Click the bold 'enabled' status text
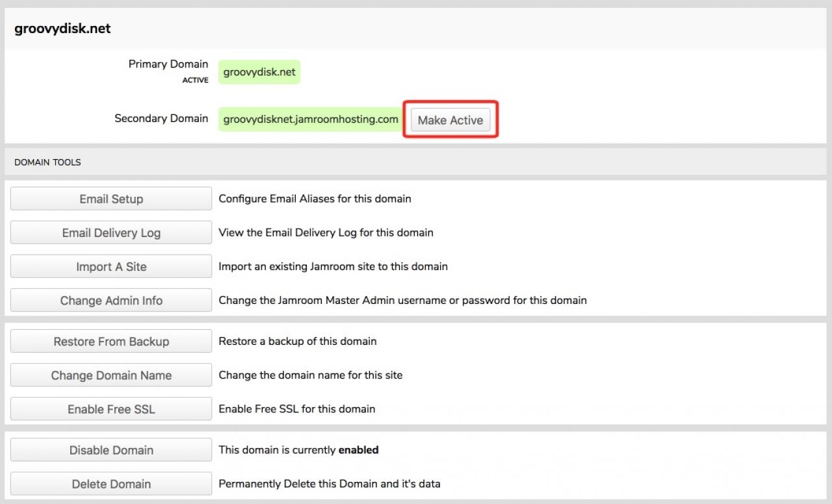Screen dimensions: 832x504 358,449
